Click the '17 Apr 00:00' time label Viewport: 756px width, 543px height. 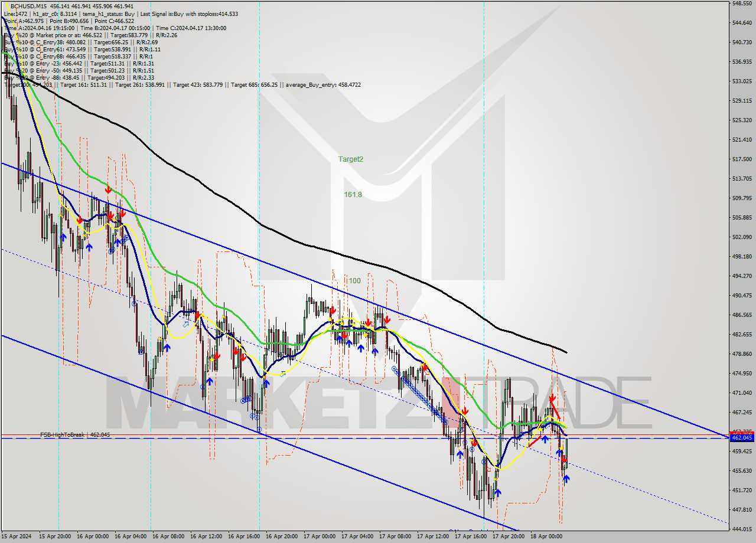[x=320, y=537]
